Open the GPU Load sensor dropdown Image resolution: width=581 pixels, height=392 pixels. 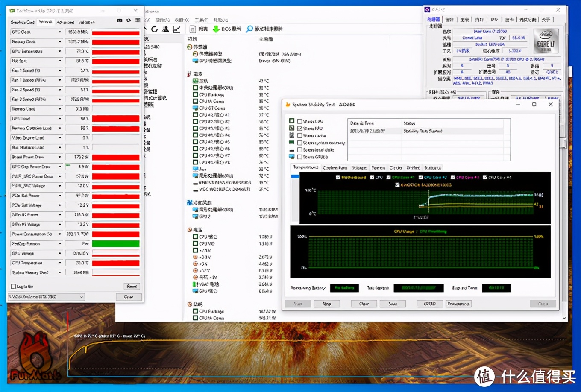coord(60,119)
